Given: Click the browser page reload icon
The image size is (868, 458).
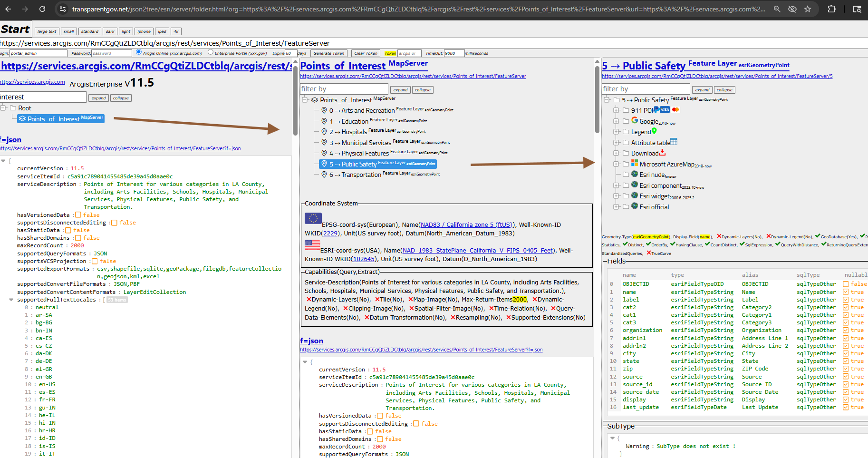Looking at the screenshot, I should 42,9.
